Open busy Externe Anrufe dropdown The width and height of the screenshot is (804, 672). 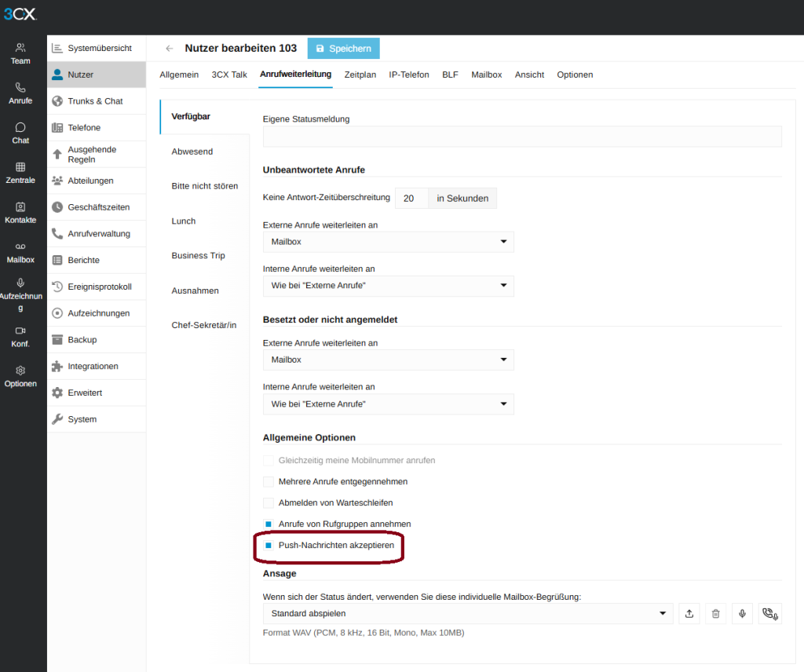[x=388, y=360]
